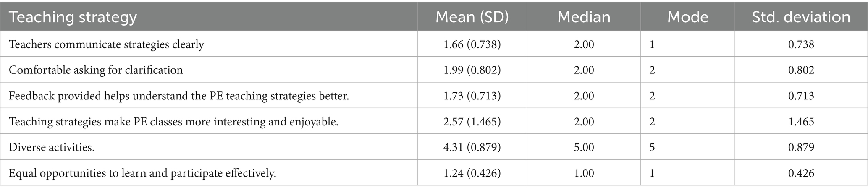Image resolution: width=868 pixels, height=193 pixels.
Task: Select the median cell showing 1.00
Action: click(584, 173)
